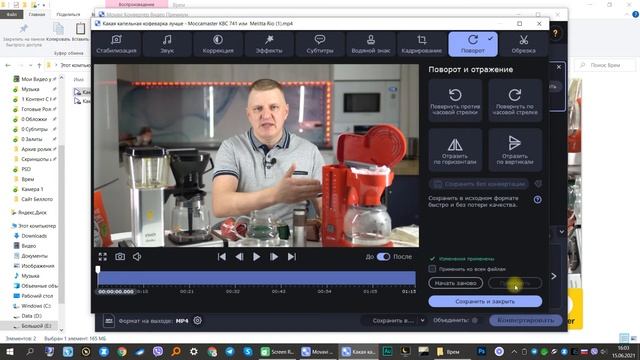640x360 pixels.
Task: Click the timeline playhead marker
Action: click(98, 269)
